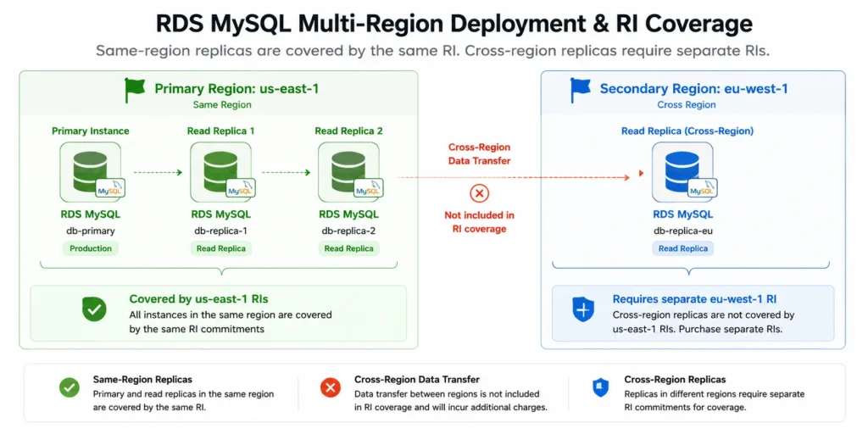Click the db-primary instance name
The width and height of the screenshot is (868, 434).
pyautogui.click(x=91, y=231)
